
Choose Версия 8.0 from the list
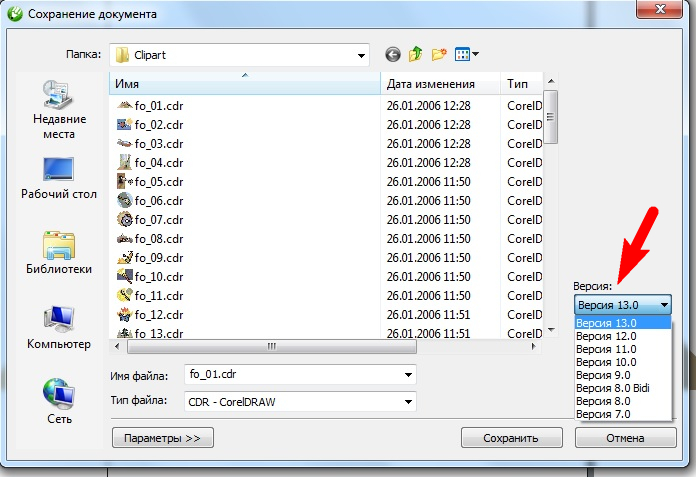pyautogui.click(x=623, y=401)
